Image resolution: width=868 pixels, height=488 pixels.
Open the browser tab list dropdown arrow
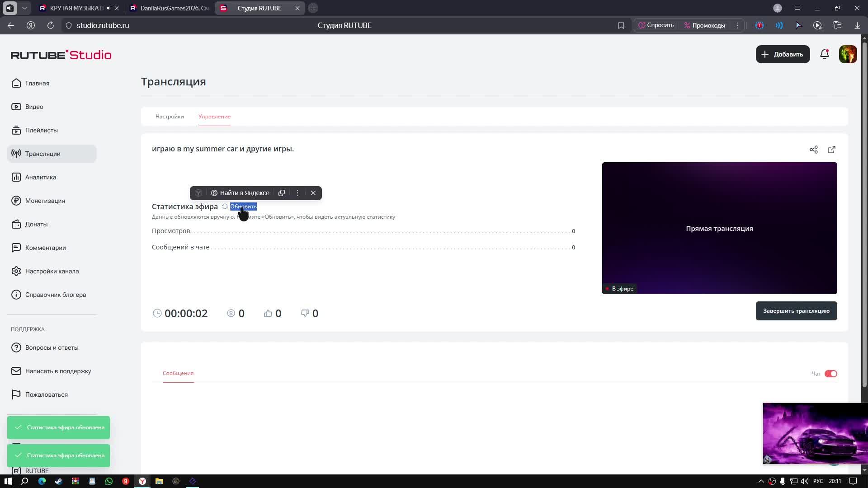click(24, 8)
